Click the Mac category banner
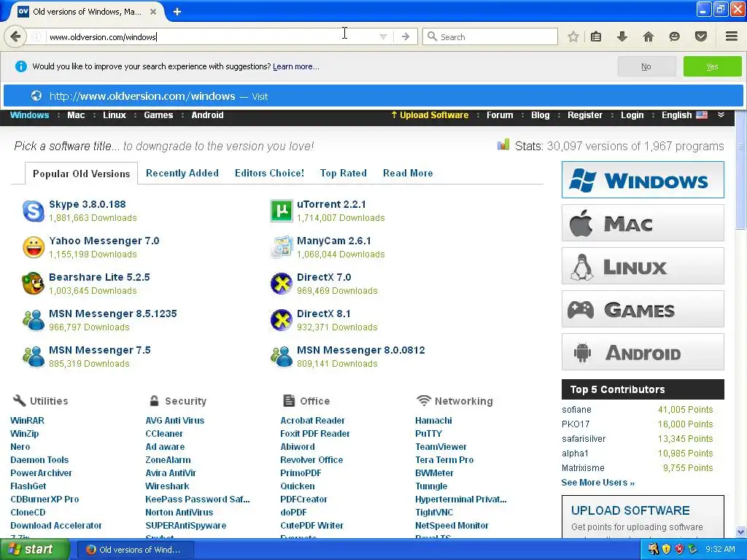 (x=643, y=223)
